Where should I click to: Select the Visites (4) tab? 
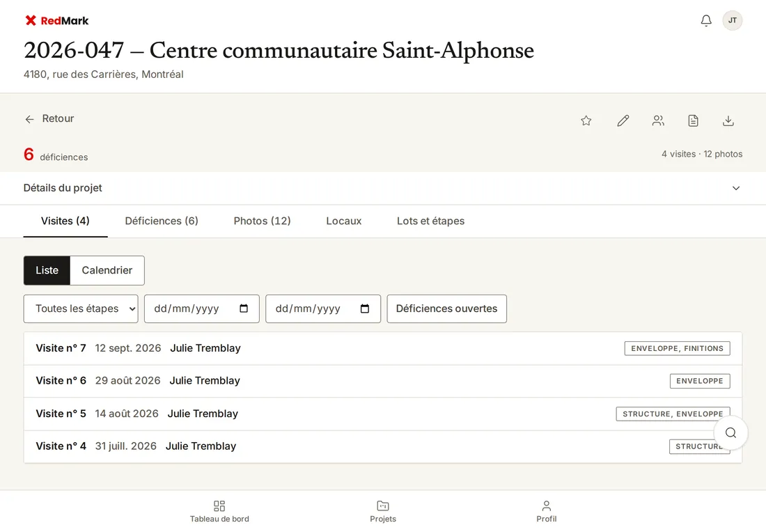65,221
